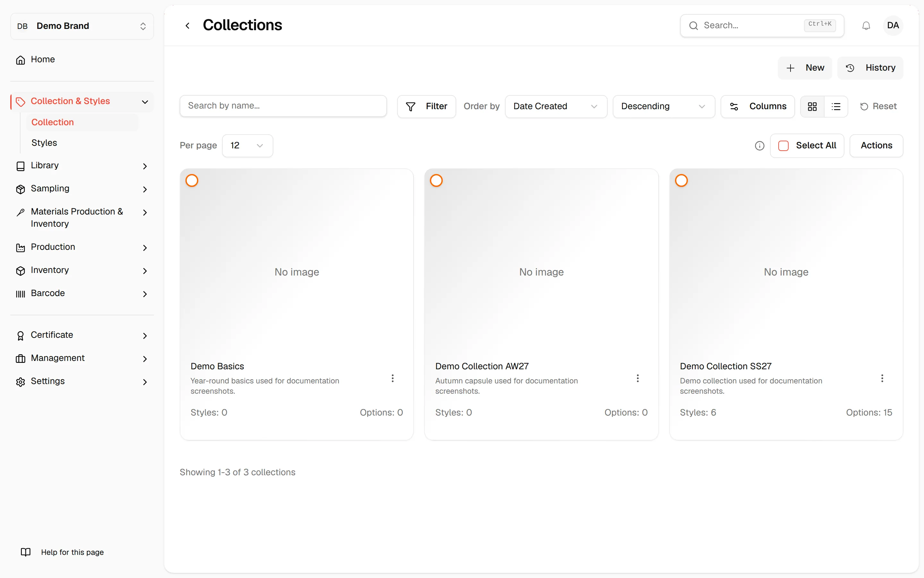Select the Demo Basics card circle
This screenshot has width=924, height=578.
192,180
